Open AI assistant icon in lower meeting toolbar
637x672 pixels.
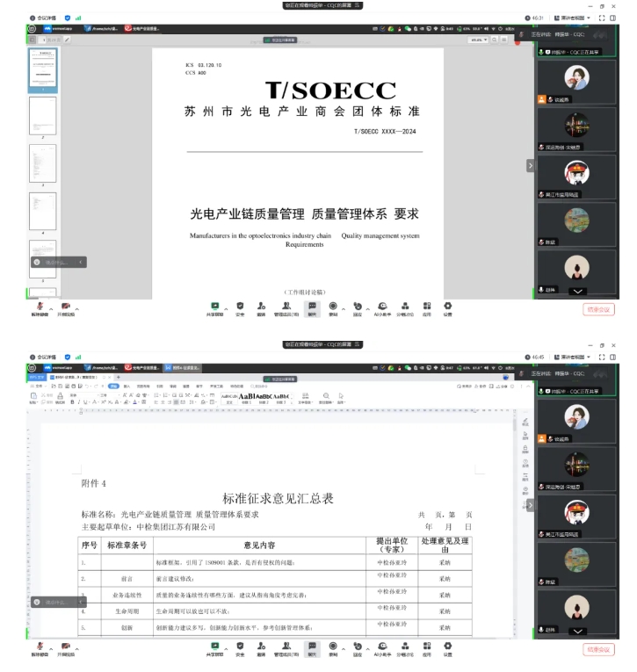point(382,646)
